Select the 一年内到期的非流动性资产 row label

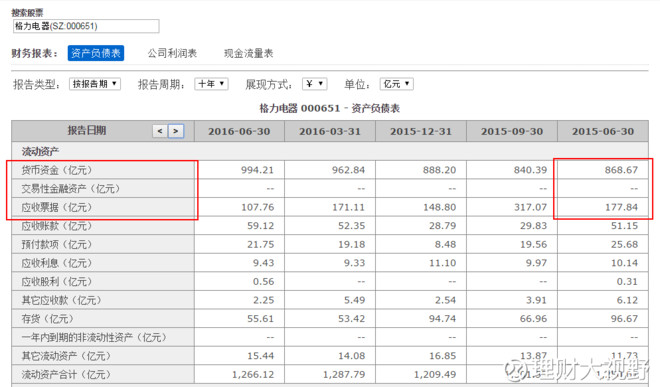point(94,337)
